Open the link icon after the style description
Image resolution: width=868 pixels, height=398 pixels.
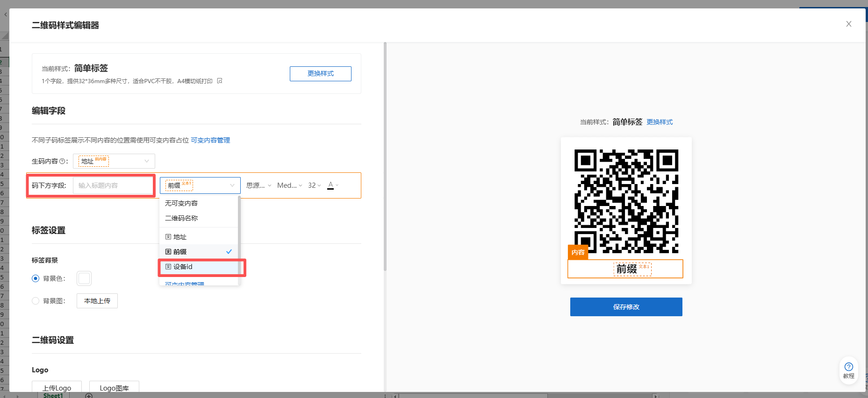click(x=220, y=81)
